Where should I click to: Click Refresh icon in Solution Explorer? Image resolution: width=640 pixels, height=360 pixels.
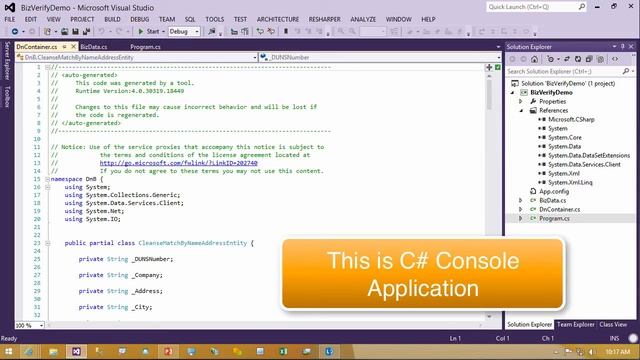click(578, 59)
